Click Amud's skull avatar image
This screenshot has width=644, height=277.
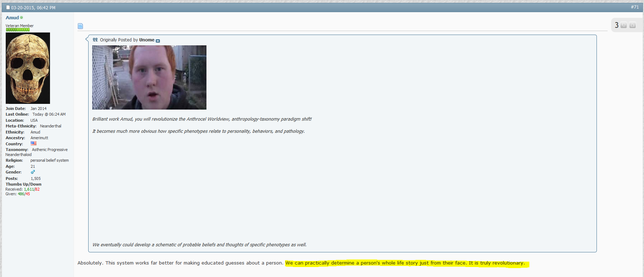tap(28, 68)
